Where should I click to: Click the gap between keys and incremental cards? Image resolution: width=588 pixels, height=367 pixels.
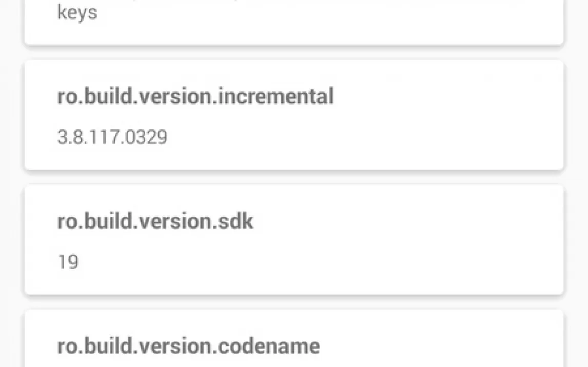[293, 53]
